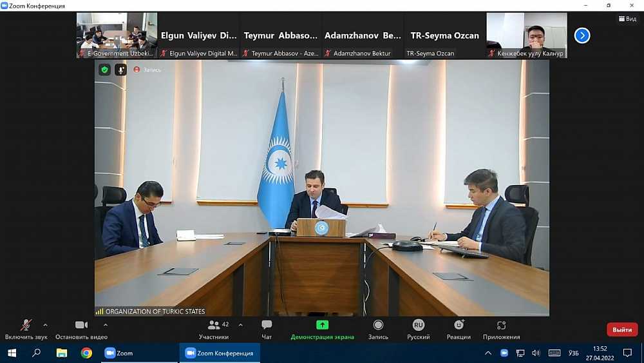Leave meeting with Выйти button
Image resolution: width=644 pixels, height=363 pixels.
click(622, 329)
